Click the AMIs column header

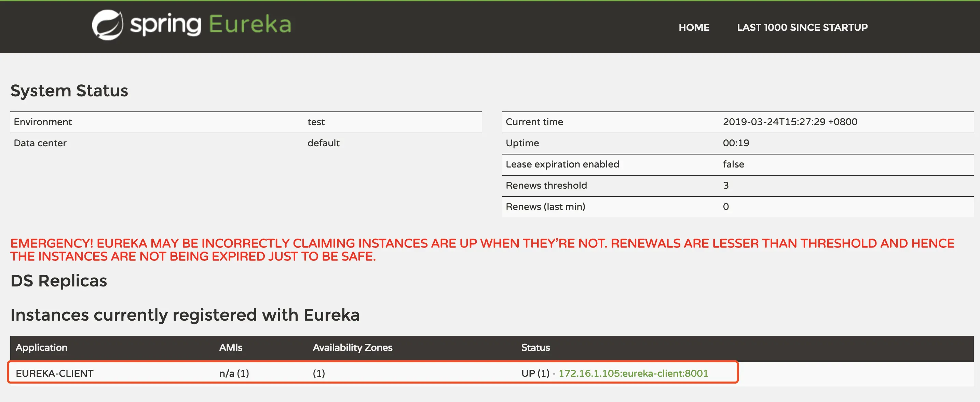coord(231,348)
